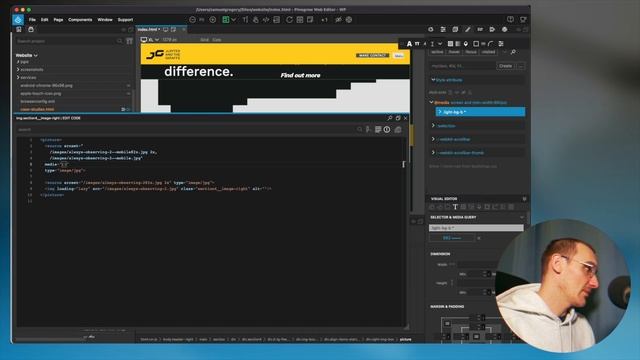640x360 pixels.
Task: Open the Window menu
Action: [x=105, y=20]
